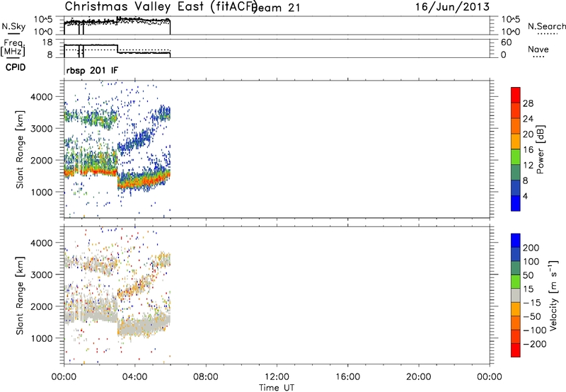Image resolution: width=566 pixels, height=392 pixels.
Task: Click the 'Velocity [m s-1]' color bar title
Action: [x=554, y=295]
